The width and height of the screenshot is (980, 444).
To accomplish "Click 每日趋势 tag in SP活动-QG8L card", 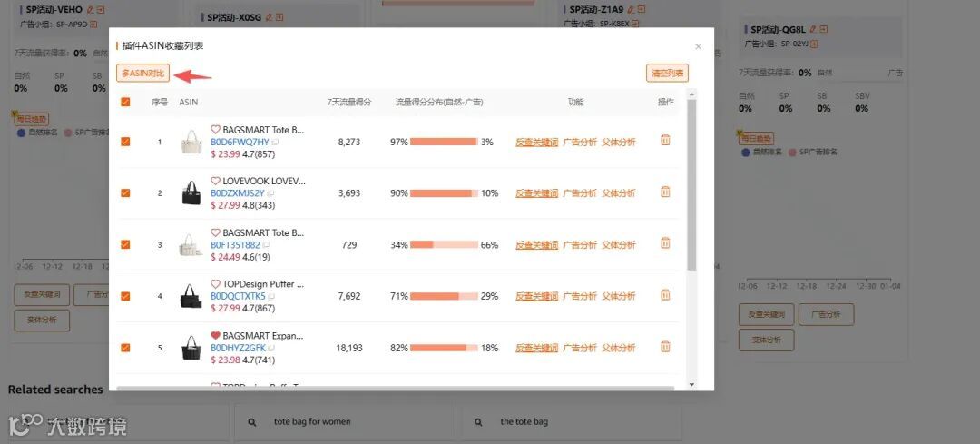I will [x=756, y=138].
